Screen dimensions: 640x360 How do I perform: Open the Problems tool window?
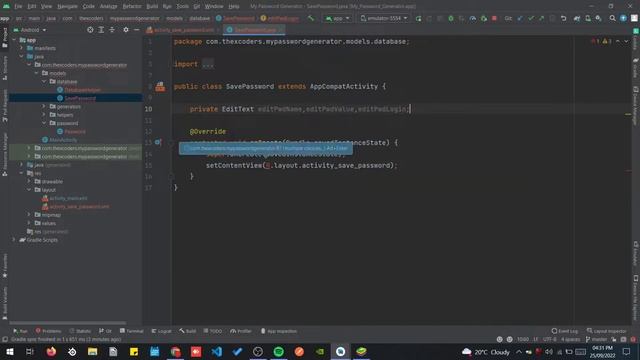tap(48, 331)
